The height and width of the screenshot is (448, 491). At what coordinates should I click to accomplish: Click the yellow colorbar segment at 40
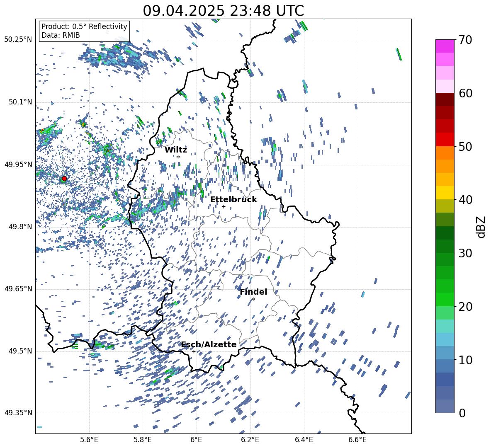point(445,193)
